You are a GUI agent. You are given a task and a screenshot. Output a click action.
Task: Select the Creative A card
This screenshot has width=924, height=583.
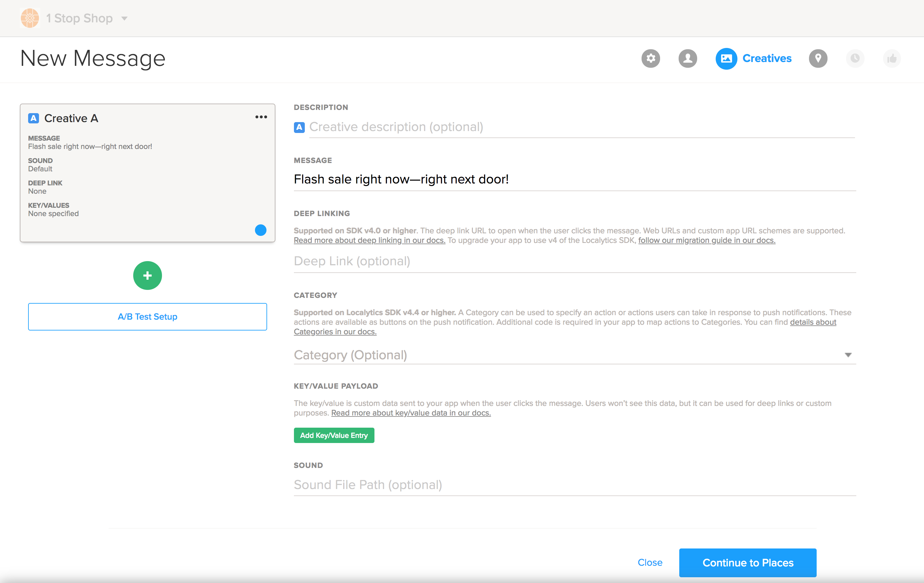tap(147, 173)
